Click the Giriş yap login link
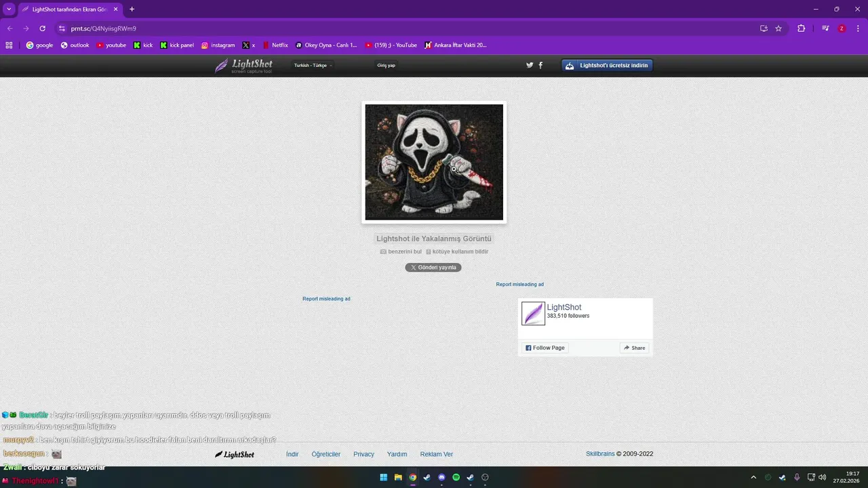Screen dimensions: 868x488 point(386,65)
